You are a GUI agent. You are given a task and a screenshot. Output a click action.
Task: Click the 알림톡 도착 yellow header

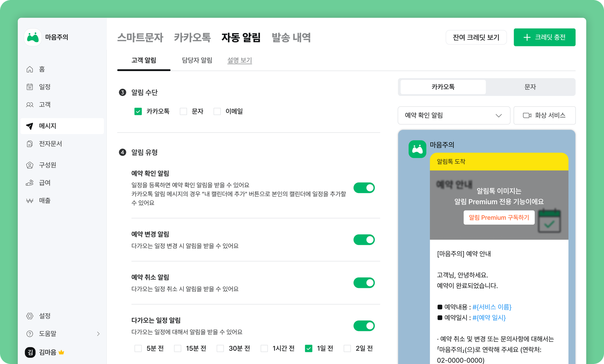click(x=499, y=162)
